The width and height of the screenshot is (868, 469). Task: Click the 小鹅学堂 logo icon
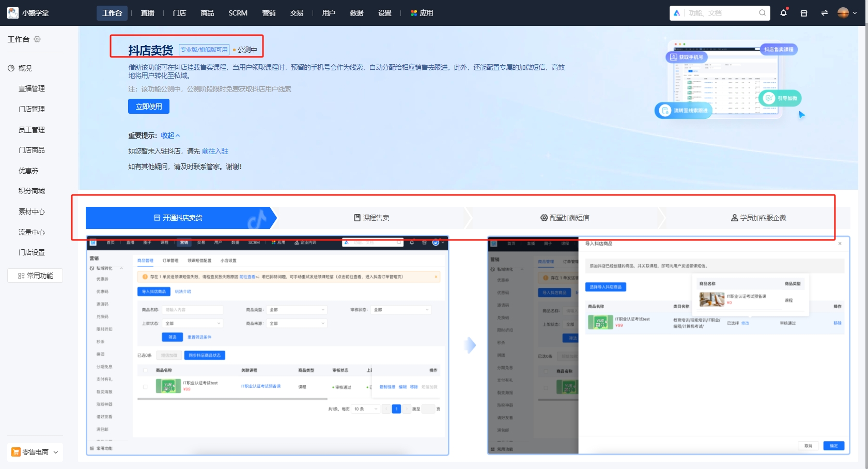(x=12, y=12)
